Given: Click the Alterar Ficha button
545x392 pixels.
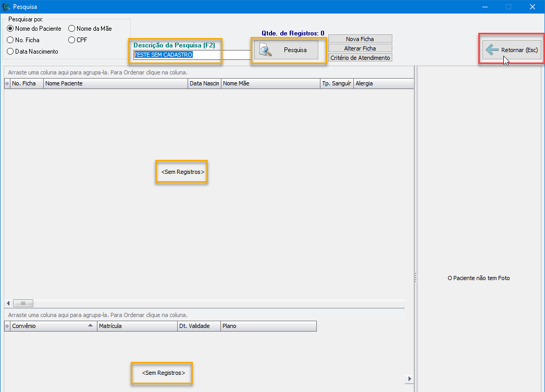Looking at the screenshot, I should [360, 48].
